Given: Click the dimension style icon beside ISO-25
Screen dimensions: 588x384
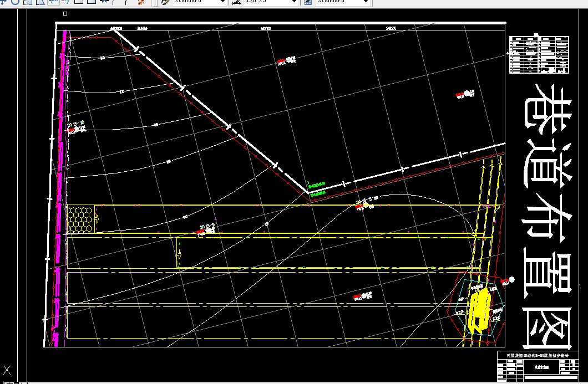Looking at the screenshot, I should point(236,2).
